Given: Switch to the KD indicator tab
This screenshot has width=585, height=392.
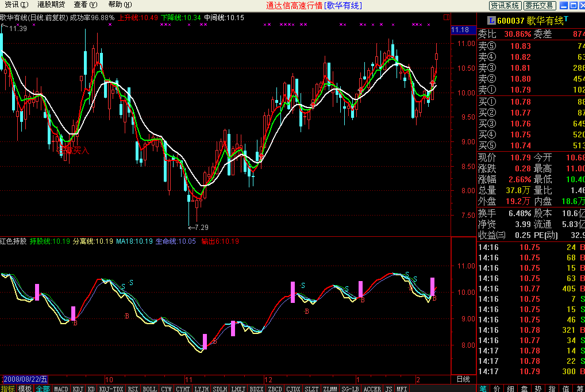Looking at the screenshot, I should point(91,389).
